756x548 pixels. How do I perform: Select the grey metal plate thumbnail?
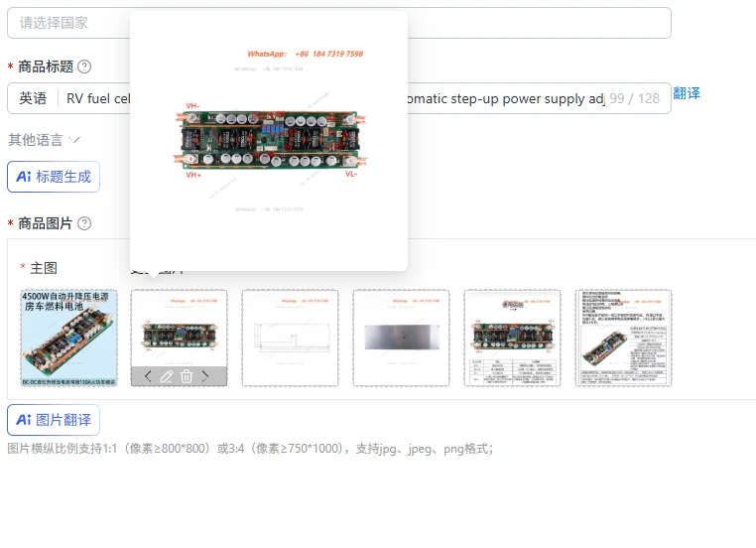pyautogui.click(x=401, y=338)
